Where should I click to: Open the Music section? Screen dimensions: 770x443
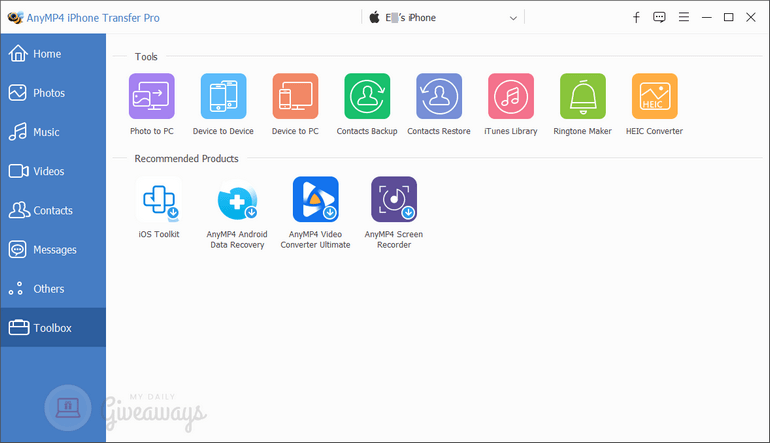tap(53, 132)
